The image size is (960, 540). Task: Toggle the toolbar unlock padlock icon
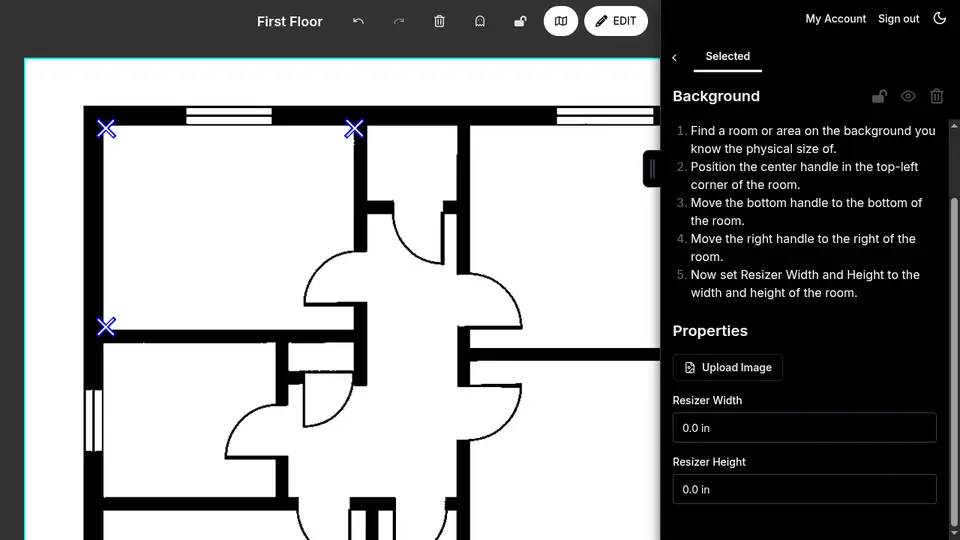[x=520, y=21]
